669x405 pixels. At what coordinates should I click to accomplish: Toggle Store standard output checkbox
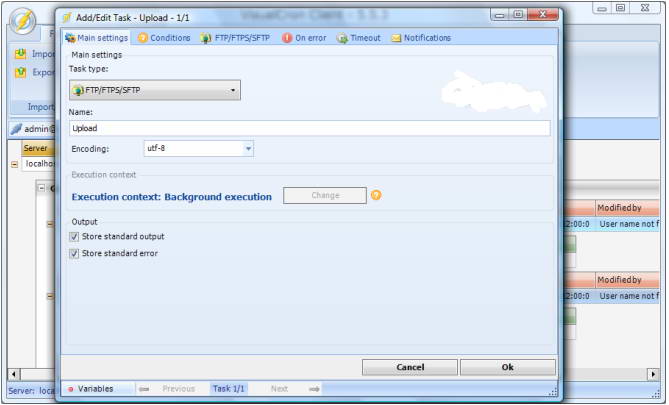click(74, 236)
